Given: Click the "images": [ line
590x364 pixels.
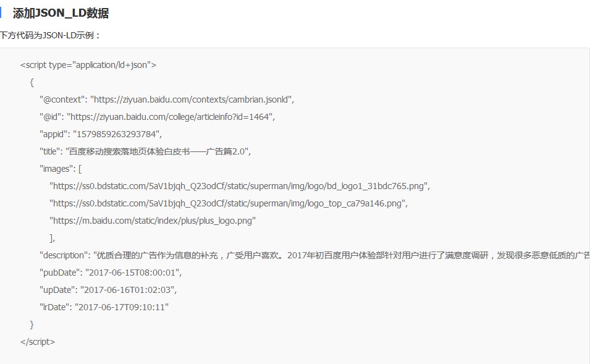Looking at the screenshot, I should tap(61, 169).
